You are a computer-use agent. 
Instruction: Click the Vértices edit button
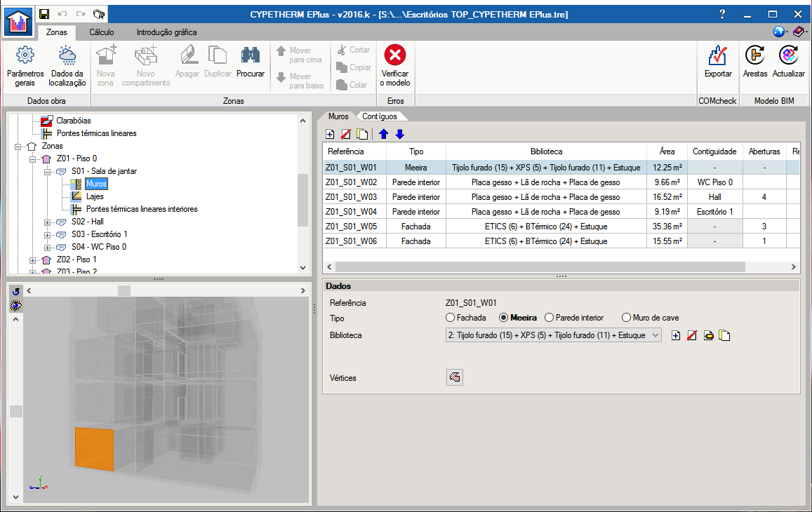click(455, 377)
